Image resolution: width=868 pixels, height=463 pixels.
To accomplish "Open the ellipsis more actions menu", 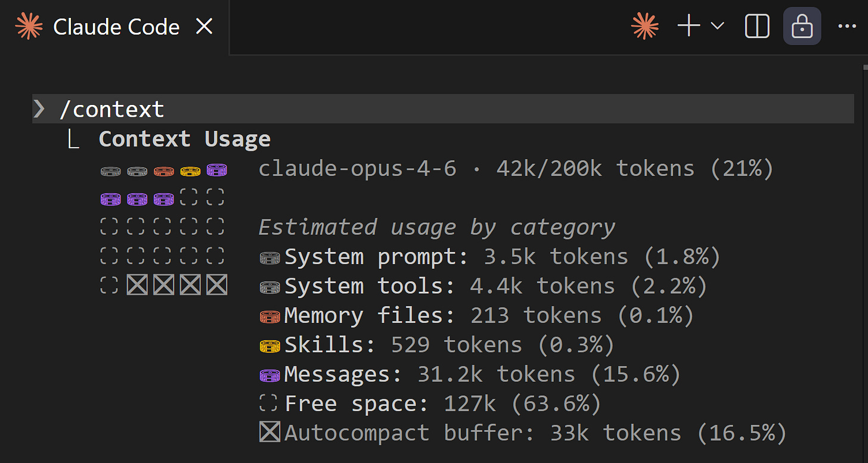I will pyautogui.click(x=847, y=26).
